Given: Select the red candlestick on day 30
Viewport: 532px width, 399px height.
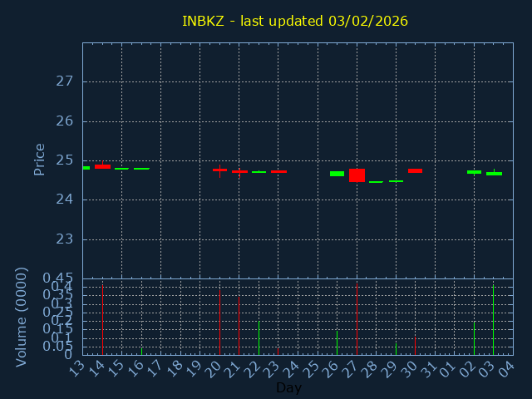Looking at the screenshot, I should (415, 170).
